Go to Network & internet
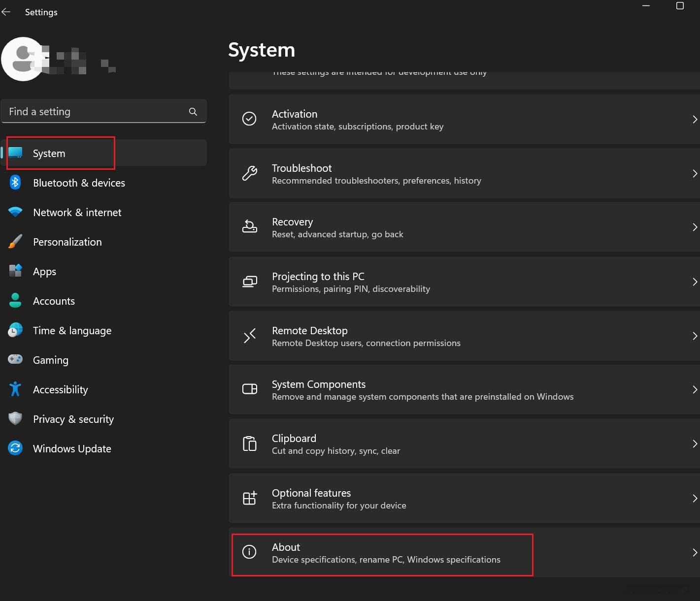700x601 pixels. tap(104, 212)
